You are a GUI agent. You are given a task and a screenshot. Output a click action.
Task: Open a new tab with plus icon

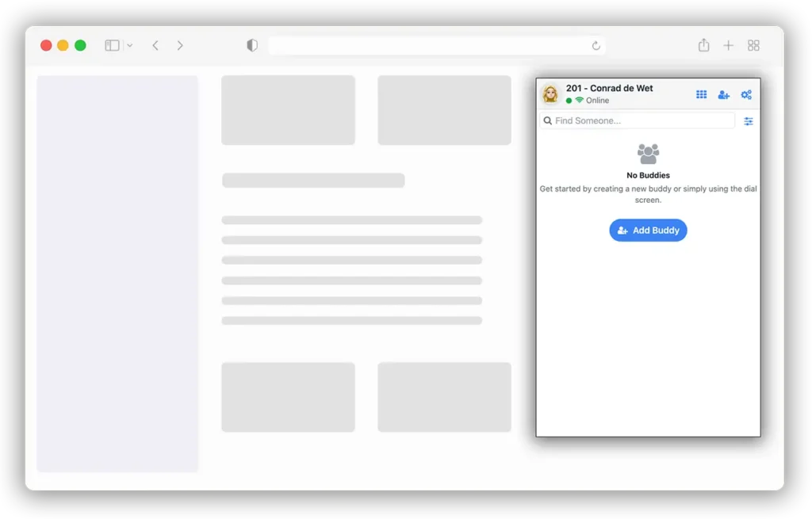[728, 45]
